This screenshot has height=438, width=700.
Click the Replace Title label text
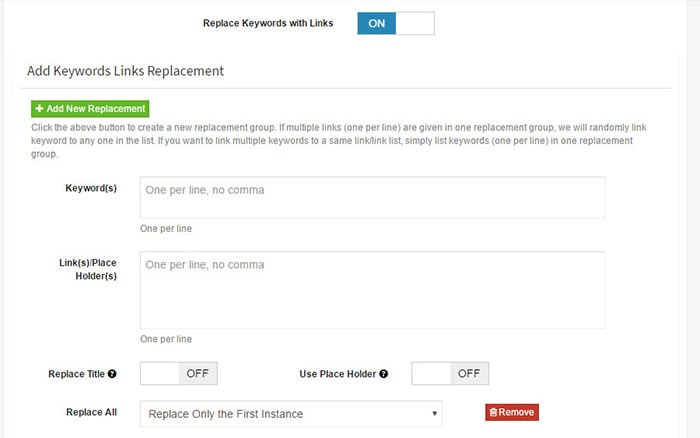(x=75, y=374)
